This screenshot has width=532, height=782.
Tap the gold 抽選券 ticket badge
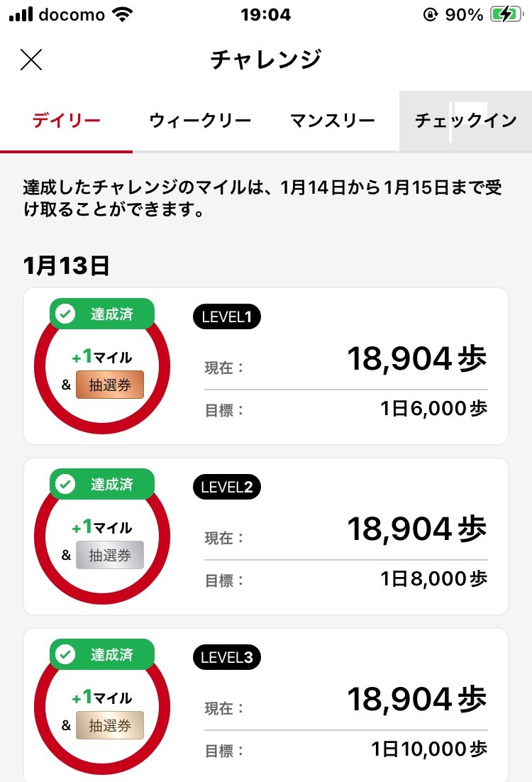[110, 725]
